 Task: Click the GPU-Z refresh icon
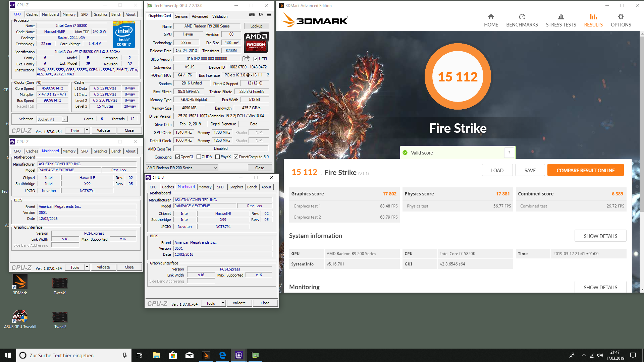point(261,14)
